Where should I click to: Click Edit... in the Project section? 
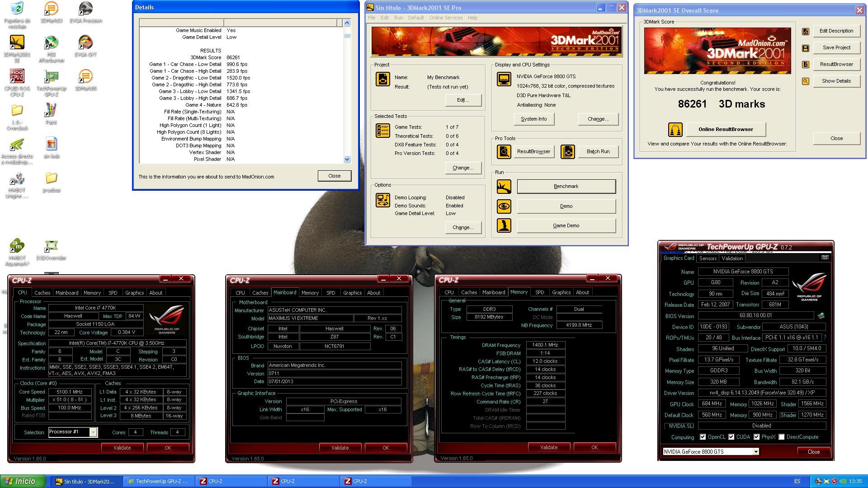(463, 100)
